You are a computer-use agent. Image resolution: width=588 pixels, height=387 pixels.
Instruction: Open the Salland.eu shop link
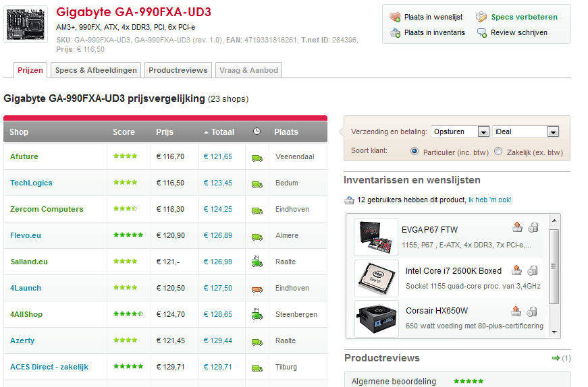(29, 262)
